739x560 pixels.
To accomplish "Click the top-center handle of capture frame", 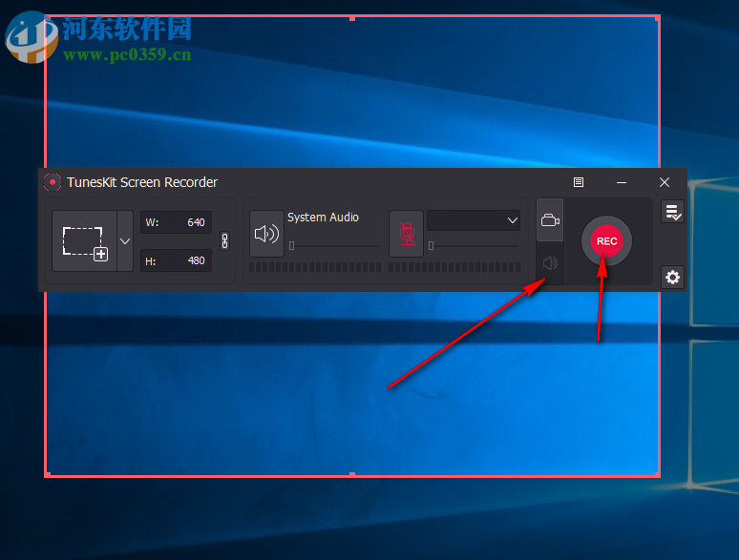I will (x=352, y=18).
